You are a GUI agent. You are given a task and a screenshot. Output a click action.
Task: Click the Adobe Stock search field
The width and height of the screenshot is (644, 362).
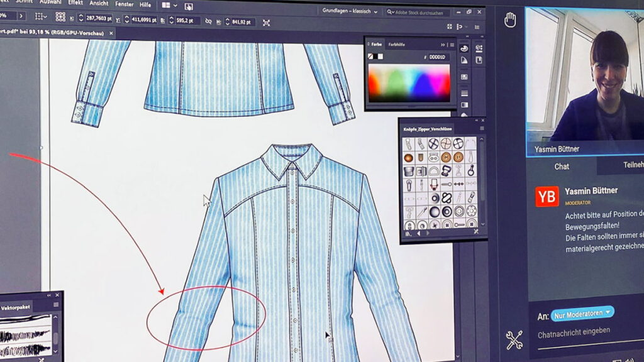click(418, 13)
